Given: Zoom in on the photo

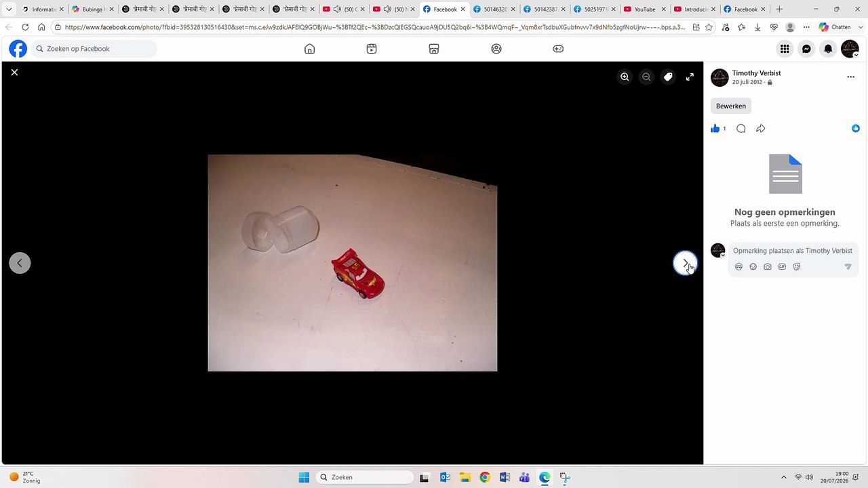Looking at the screenshot, I should pyautogui.click(x=625, y=77).
